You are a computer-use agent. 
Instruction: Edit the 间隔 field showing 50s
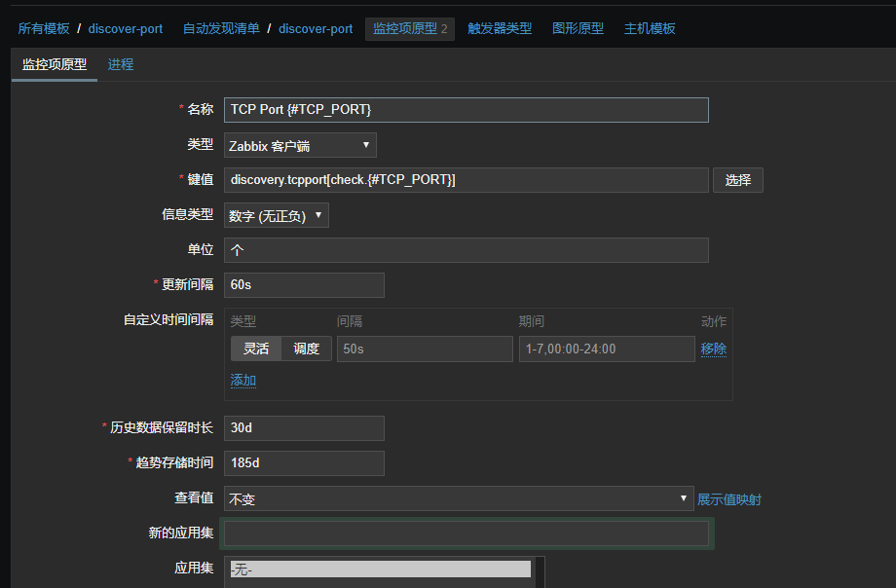425,349
